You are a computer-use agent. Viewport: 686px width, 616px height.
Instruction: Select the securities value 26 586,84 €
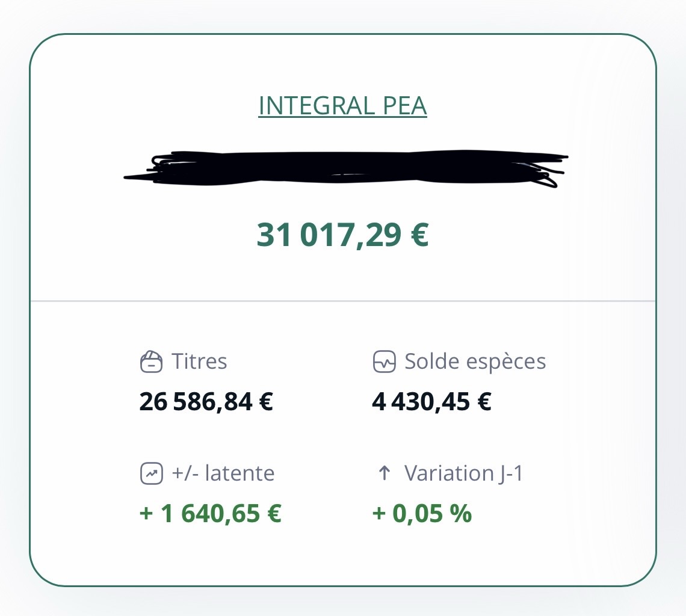(206, 402)
